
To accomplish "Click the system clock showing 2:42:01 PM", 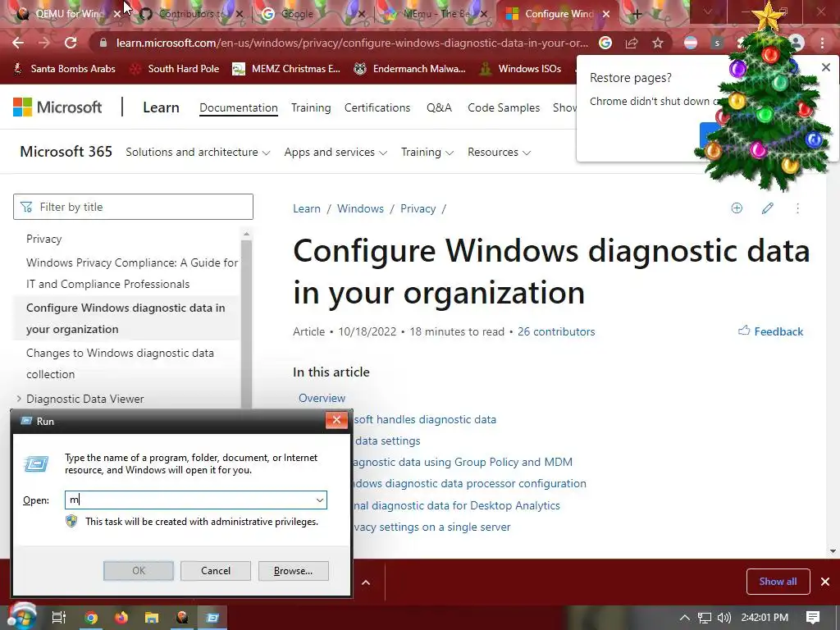I will [765, 618].
